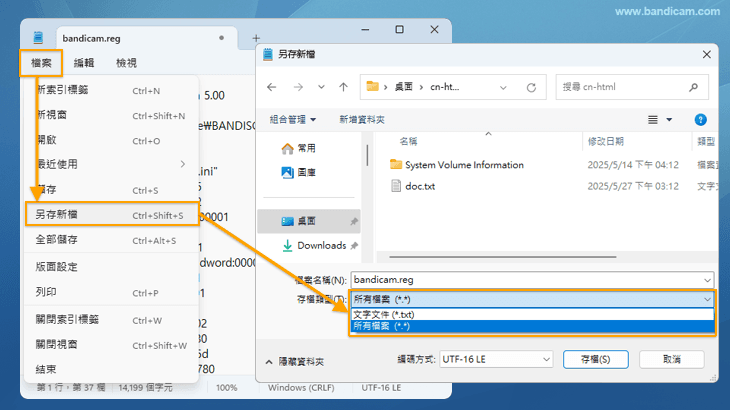Click unsaved dot on bandicam.reg tab

click(x=222, y=38)
